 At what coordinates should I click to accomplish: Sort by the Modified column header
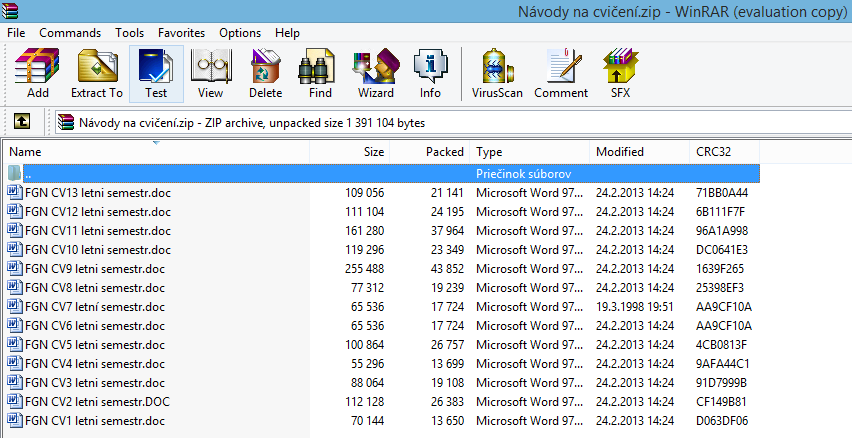tap(640, 152)
